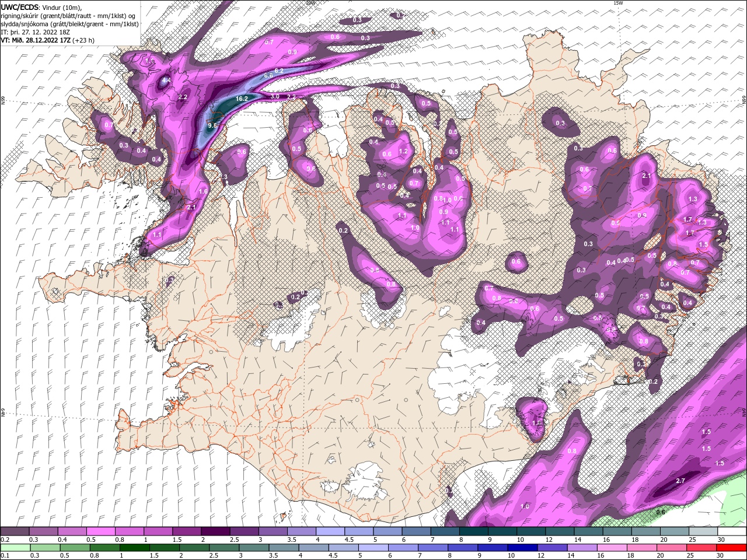Click the dark blue '10' swatch in lower legend

click(x=521, y=548)
